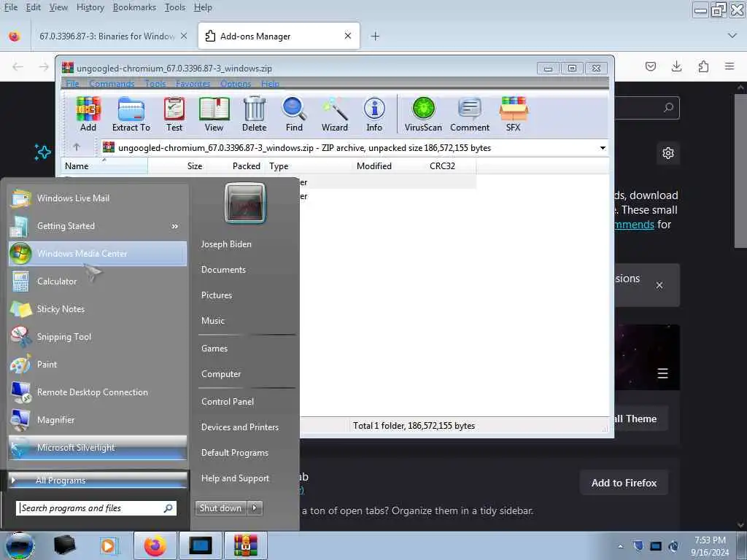
Task: Open Control Panel from Start menu
Action: click(x=228, y=402)
